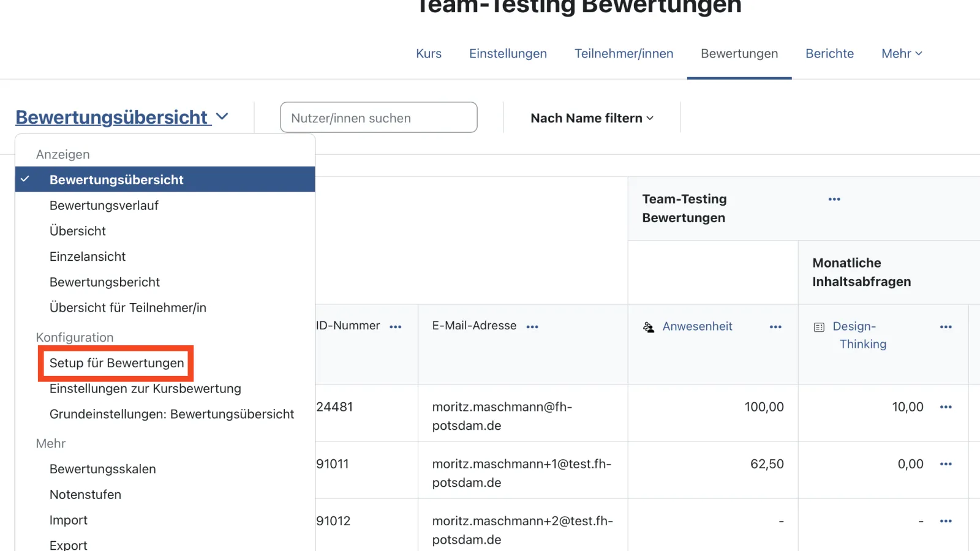Open the E-Mail-Adresse column three-dot menu
Screen dimensions: 980x551
tap(532, 326)
